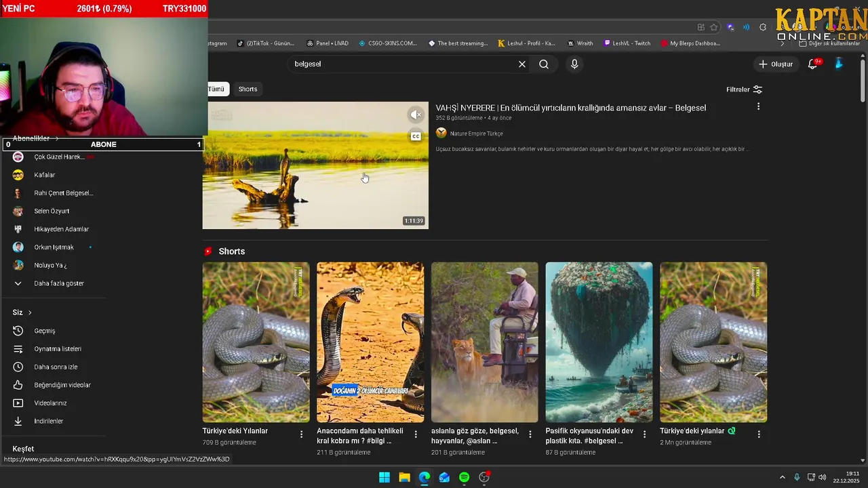This screenshot has width=868, height=488.
Task: Open Windows Start menu
Action: (x=384, y=477)
